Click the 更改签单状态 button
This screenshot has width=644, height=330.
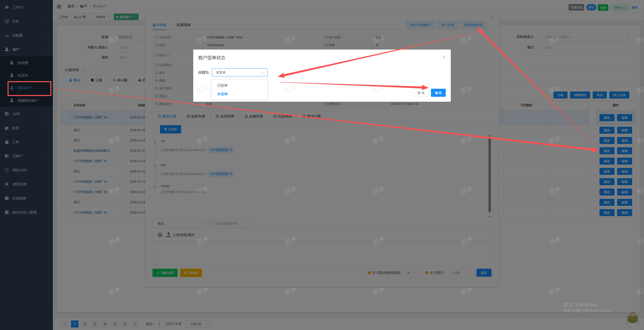473,25
